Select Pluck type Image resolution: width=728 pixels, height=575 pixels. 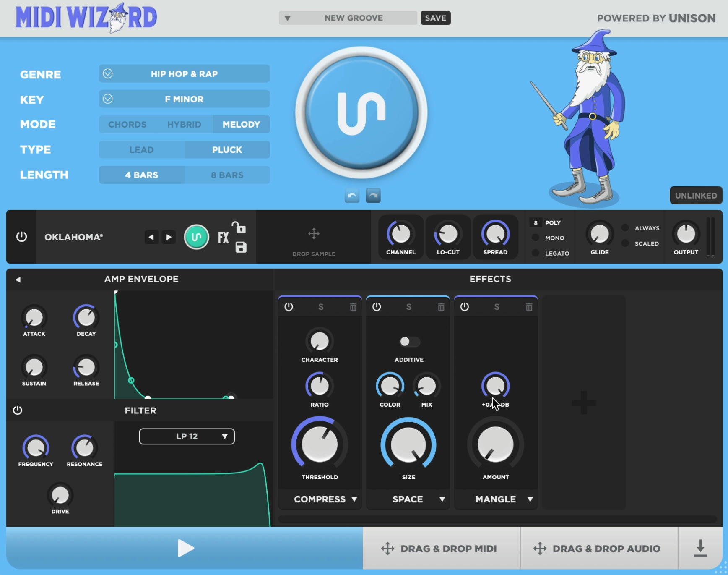click(x=227, y=150)
